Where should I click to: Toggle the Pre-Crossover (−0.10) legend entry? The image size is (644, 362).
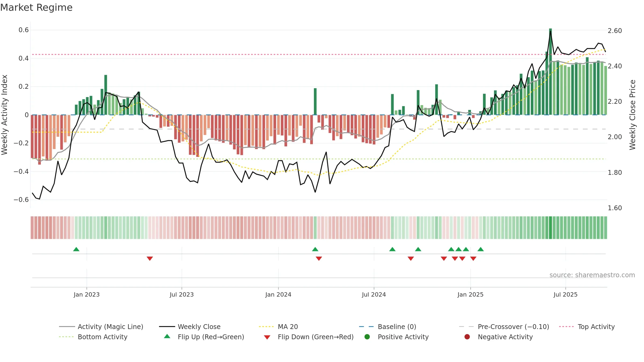pyautogui.click(x=504, y=327)
